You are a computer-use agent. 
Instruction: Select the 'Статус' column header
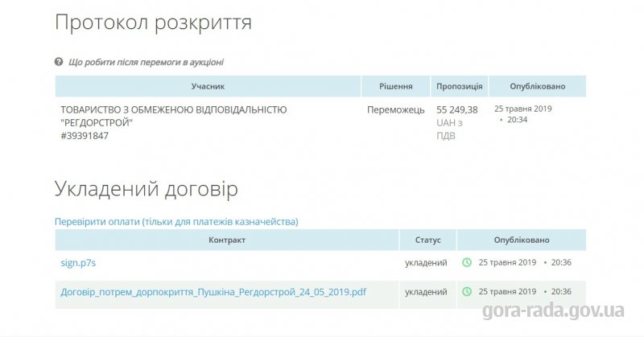pos(427,240)
